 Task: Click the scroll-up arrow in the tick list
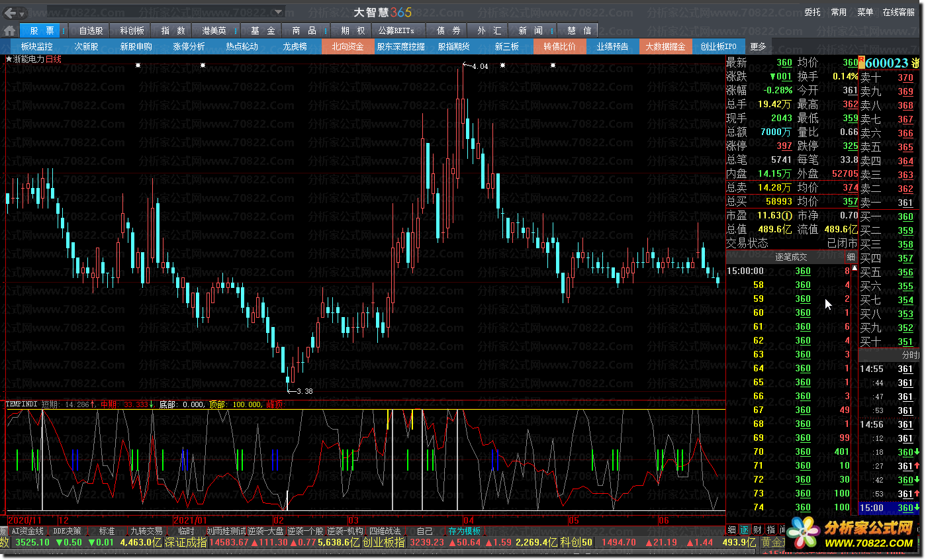point(855,269)
